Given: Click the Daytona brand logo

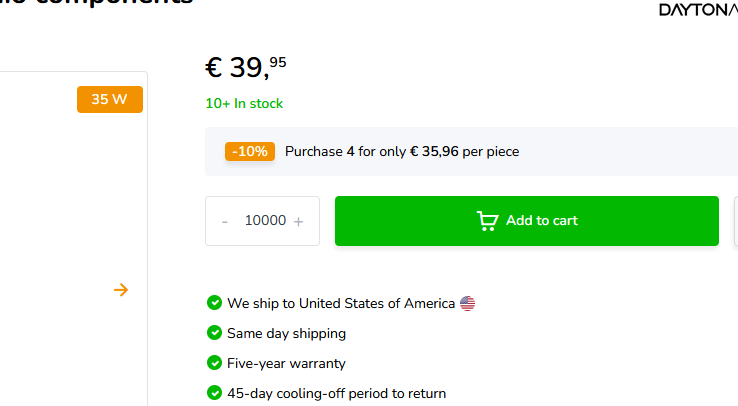Looking at the screenshot, I should pyautogui.click(x=697, y=10).
